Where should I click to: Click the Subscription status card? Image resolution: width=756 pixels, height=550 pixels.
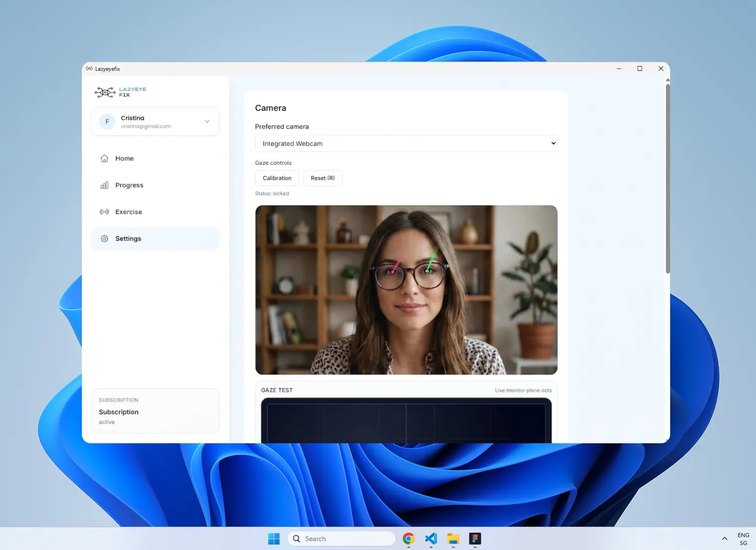click(155, 411)
